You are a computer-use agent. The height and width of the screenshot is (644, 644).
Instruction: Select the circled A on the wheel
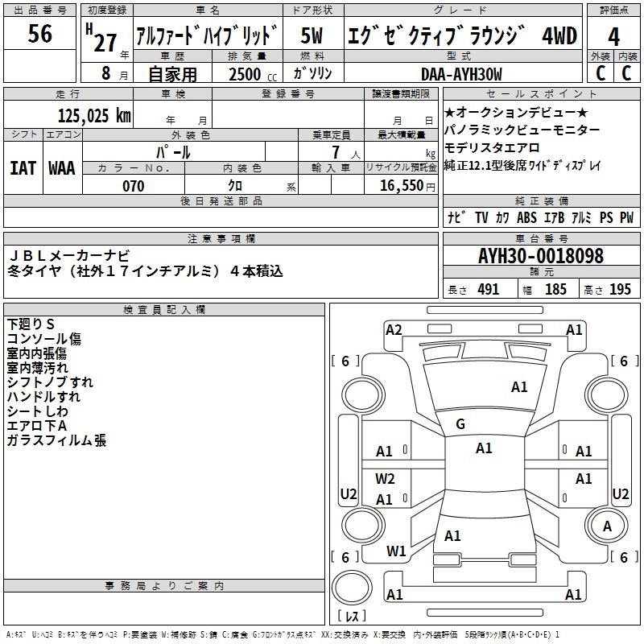pos(607,526)
